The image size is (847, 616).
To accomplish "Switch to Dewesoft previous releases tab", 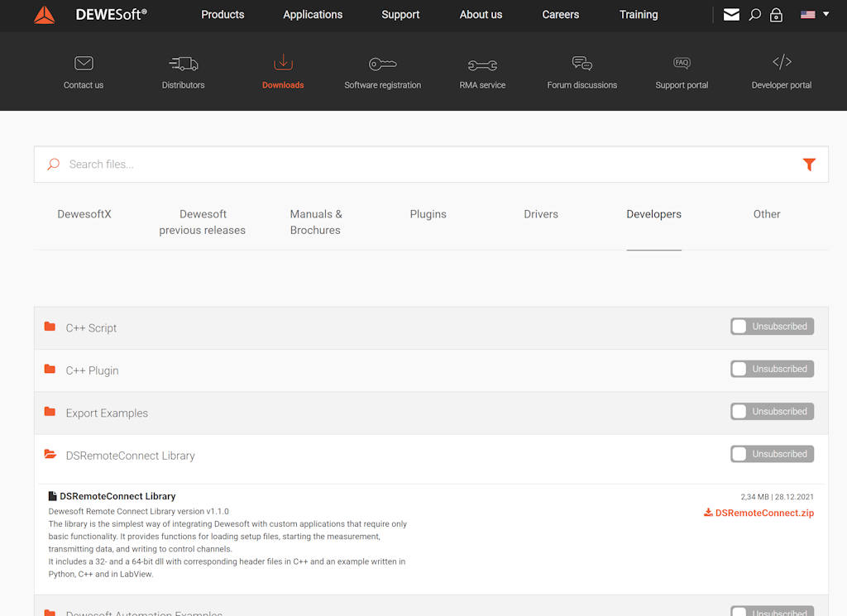I will coord(203,222).
